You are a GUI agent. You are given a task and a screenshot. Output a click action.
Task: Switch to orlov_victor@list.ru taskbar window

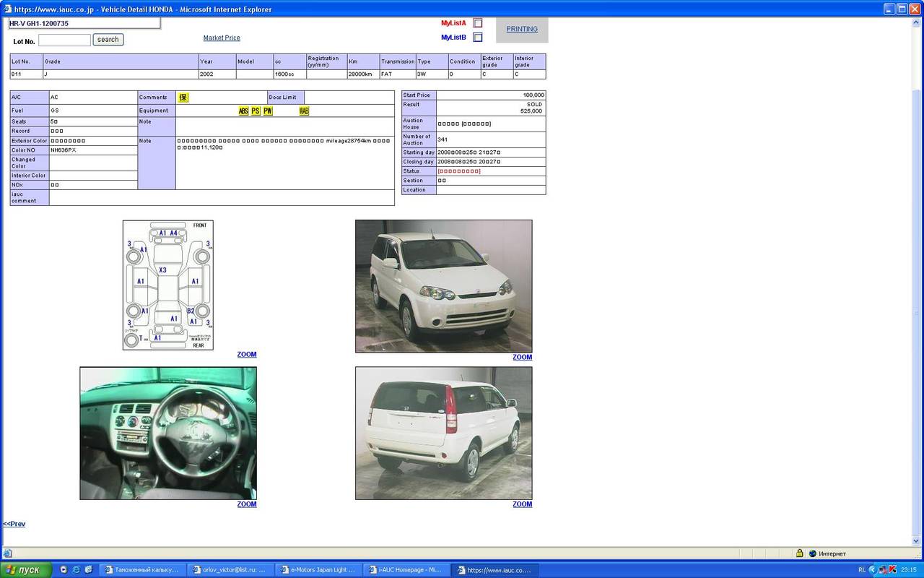point(230,569)
